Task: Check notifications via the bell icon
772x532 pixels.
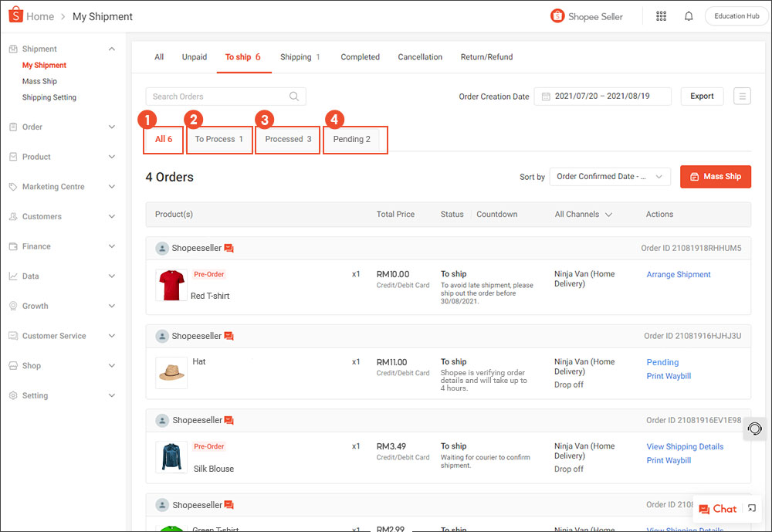Action: click(x=689, y=15)
